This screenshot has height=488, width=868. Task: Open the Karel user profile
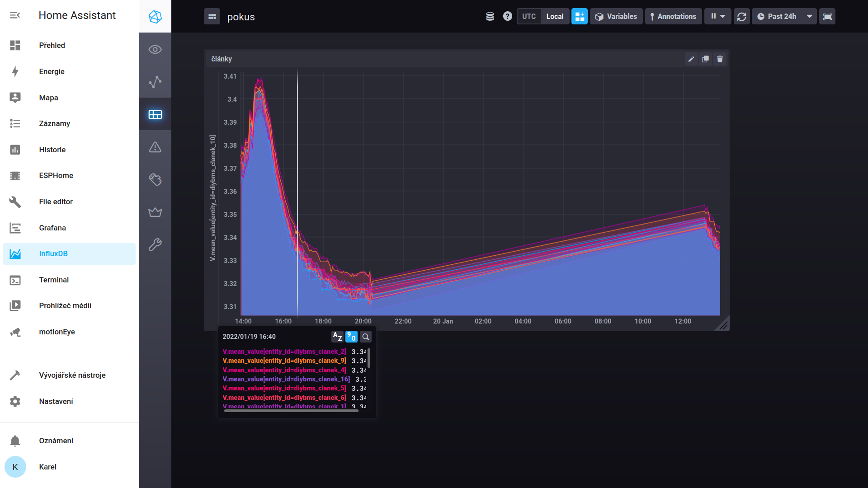tap(69, 467)
